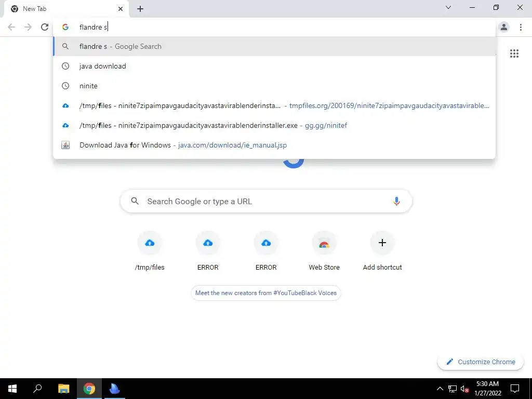Open the gg.gg/ninitef suggestion
The image size is (532, 399).
(x=274, y=125)
